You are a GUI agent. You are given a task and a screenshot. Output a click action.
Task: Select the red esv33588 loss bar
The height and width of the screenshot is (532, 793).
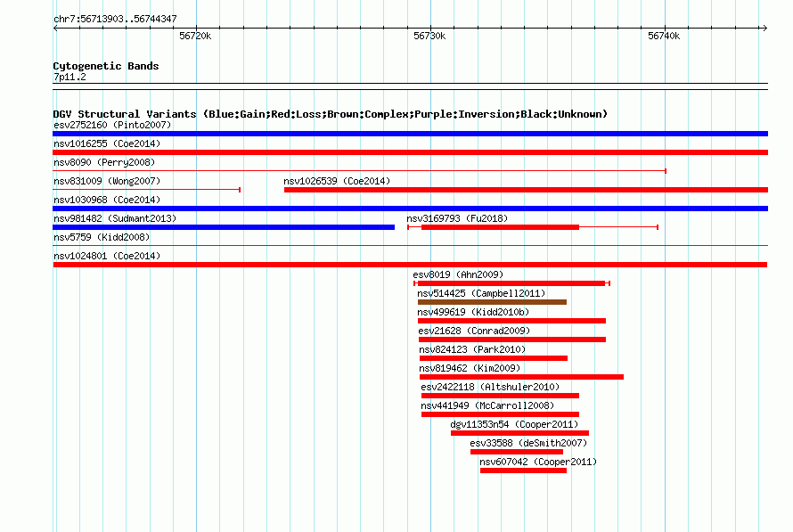point(517,452)
